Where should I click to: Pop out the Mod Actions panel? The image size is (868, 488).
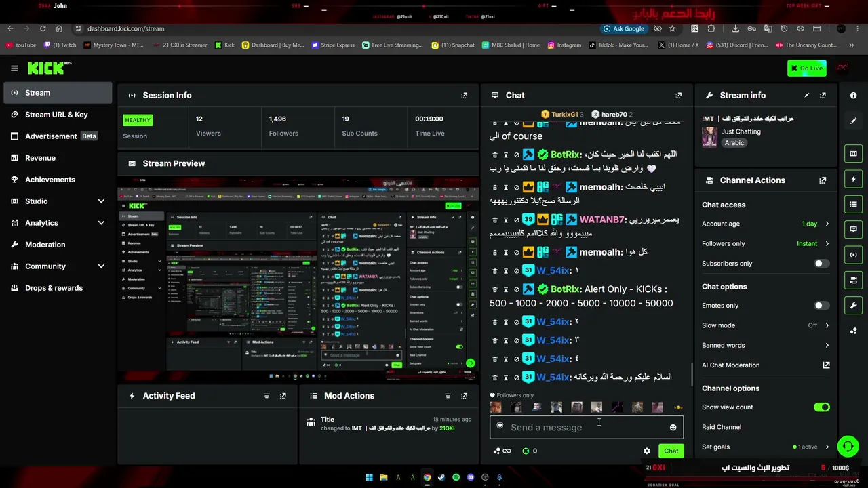tap(464, 396)
